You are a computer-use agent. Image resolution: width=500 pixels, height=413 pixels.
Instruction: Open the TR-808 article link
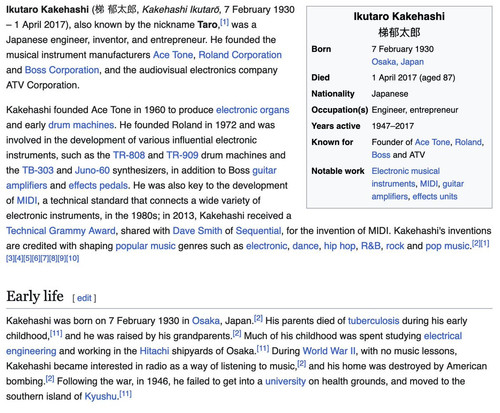pos(129,155)
